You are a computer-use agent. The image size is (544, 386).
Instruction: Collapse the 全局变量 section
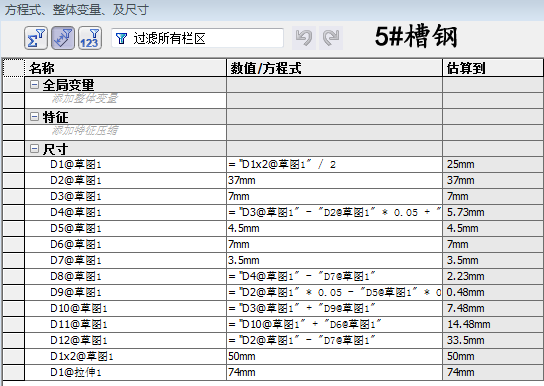[34, 85]
